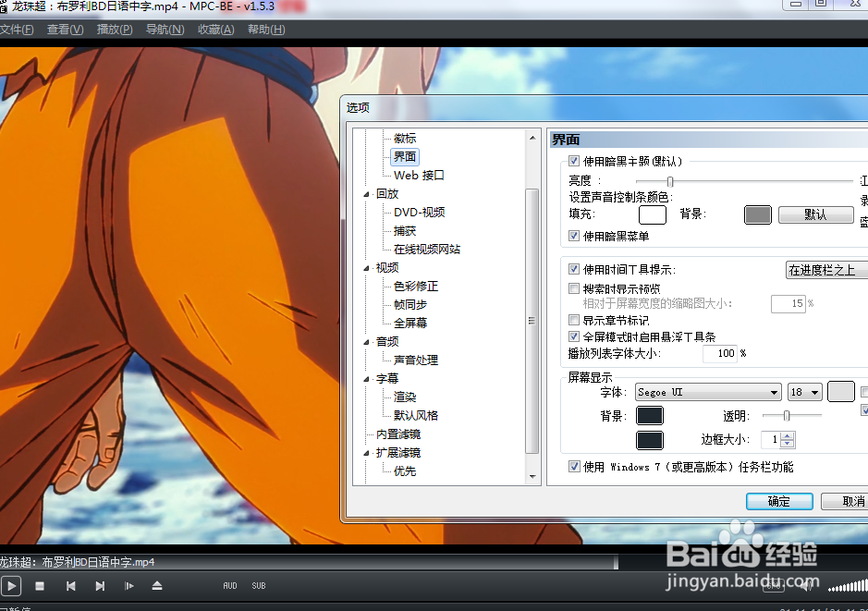Image resolution: width=868 pixels, height=611 pixels.
Task: Jump to the next file with the skip-forward icon
Action: click(x=100, y=585)
